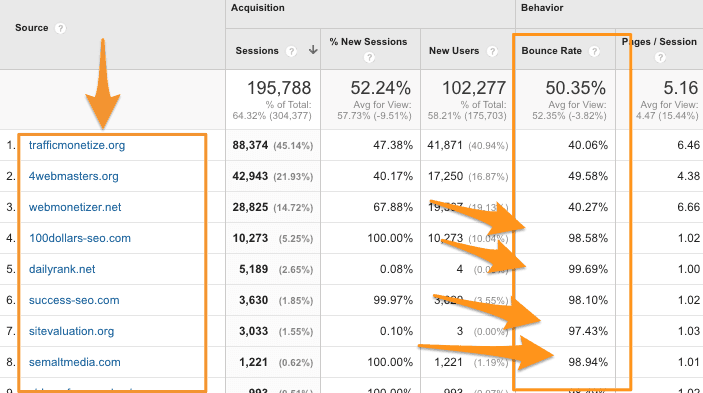The width and height of the screenshot is (703, 393).
Task: Open 100dollars-seo.com source link
Action: (x=80, y=238)
